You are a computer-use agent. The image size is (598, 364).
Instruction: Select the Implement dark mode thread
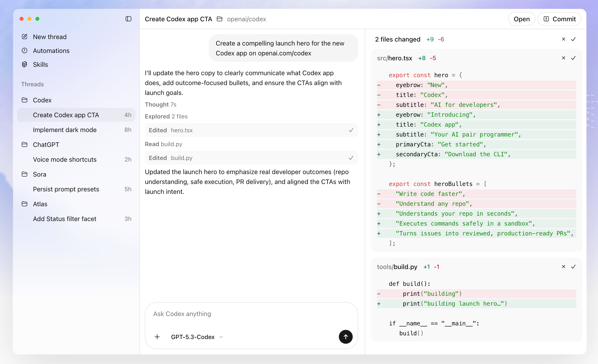coord(65,130)
